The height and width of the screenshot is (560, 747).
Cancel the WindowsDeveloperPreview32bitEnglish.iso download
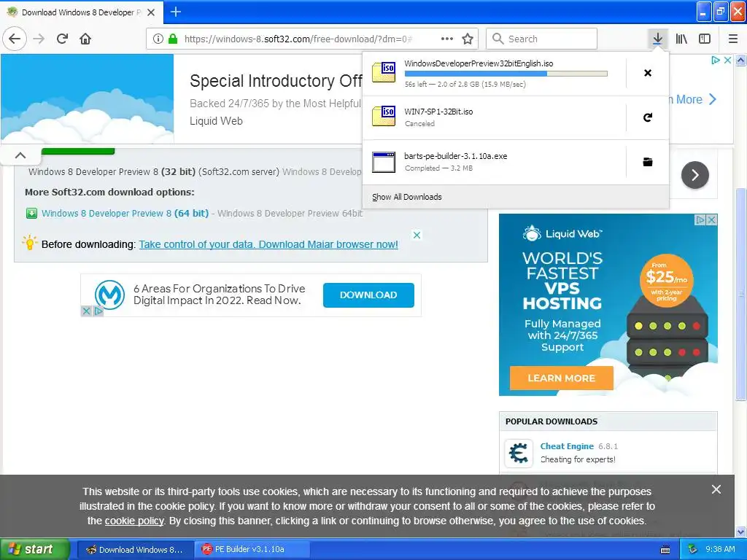[x=648, y=73]
